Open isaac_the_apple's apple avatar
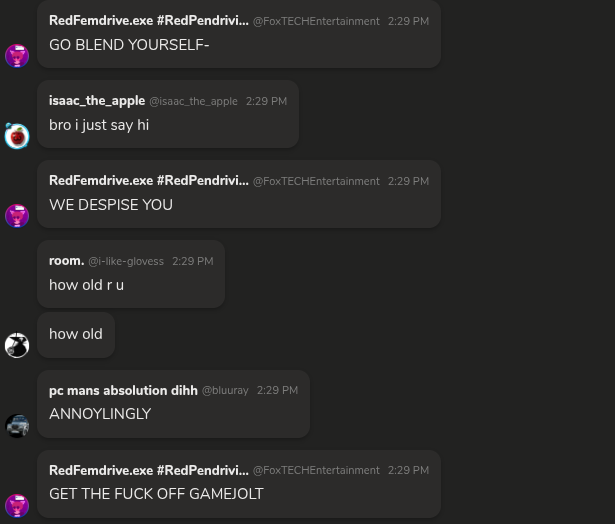 click(x=17, y=136)
